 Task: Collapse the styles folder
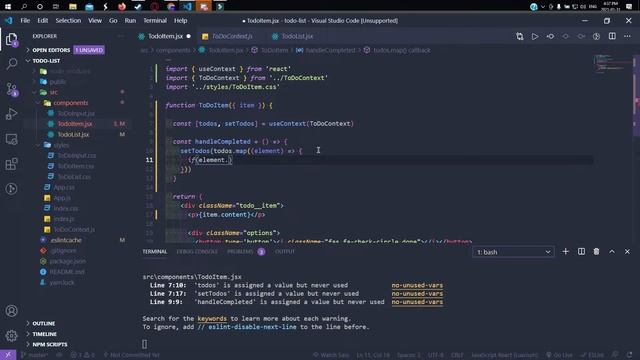[61, 145]
